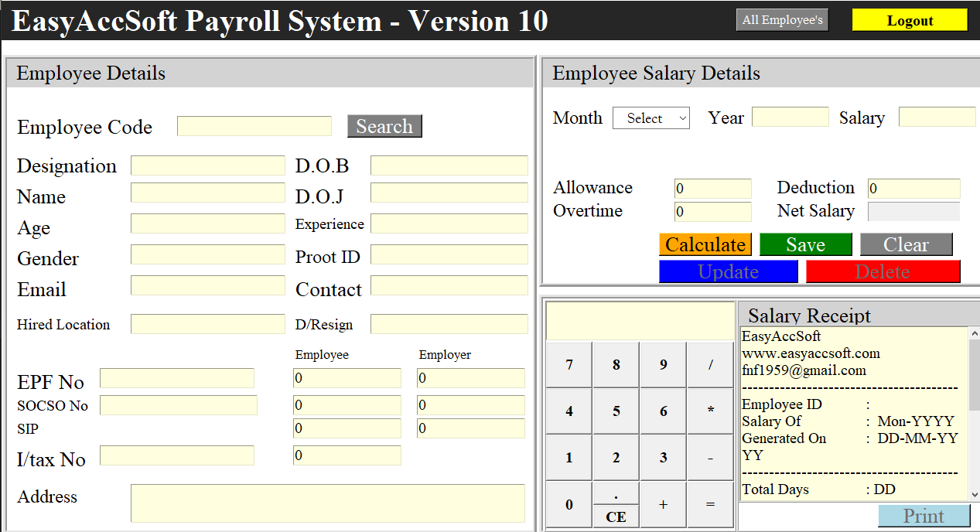Click the Gender text field
The width and height of the screenshot is (980, 532).
pyautogui.click(x=208, y=254)
